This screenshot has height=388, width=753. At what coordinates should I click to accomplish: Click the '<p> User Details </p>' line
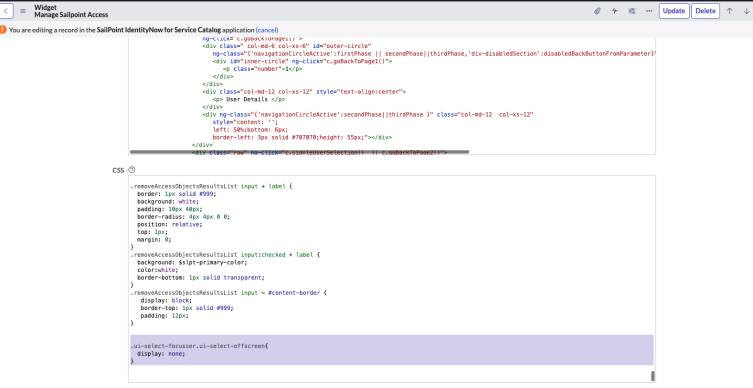pos(249,99)
